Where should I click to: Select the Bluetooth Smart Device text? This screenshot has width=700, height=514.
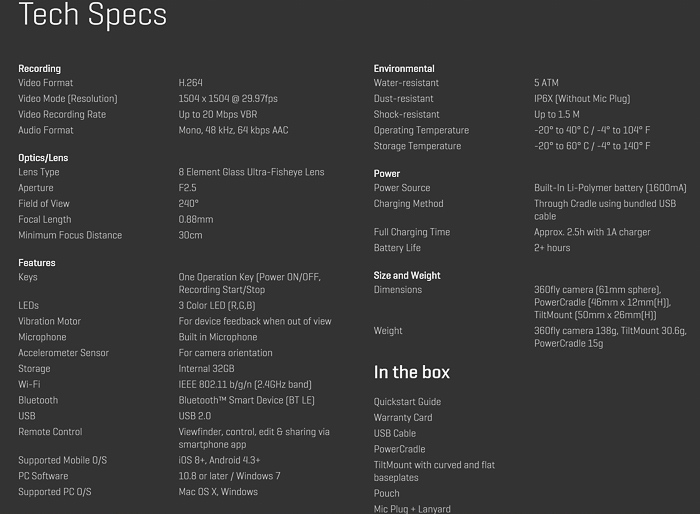(246, 401)
